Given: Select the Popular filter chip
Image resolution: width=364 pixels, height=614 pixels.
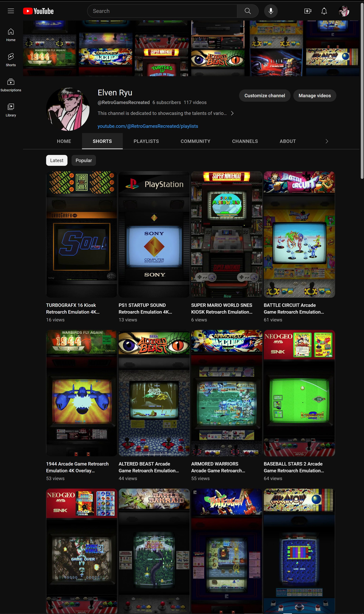Looking at the screenshot, I should (x=84, y=160).
